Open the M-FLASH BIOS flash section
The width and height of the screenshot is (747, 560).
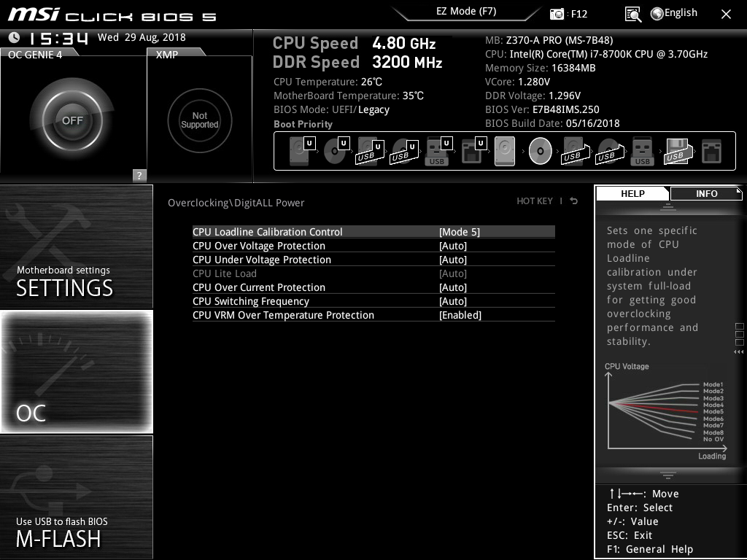76,497
